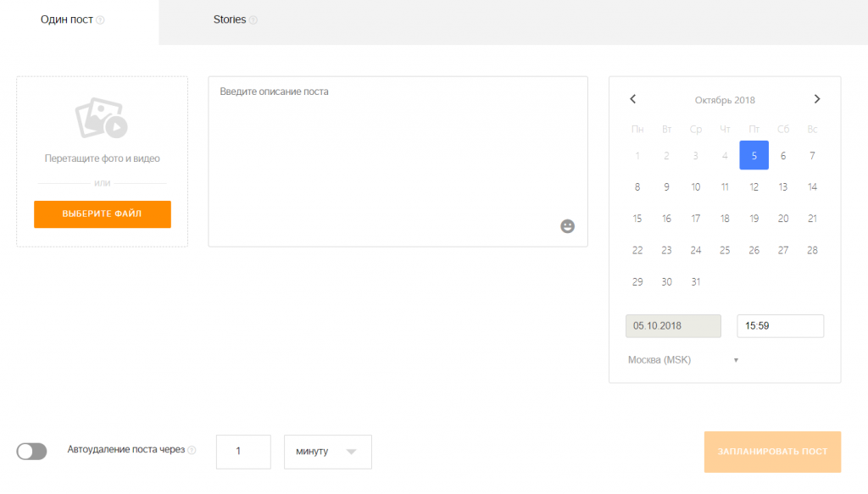The image size is (868, 494).
Task: Click the date field 05.10.2018
Action: coord(673,326)
